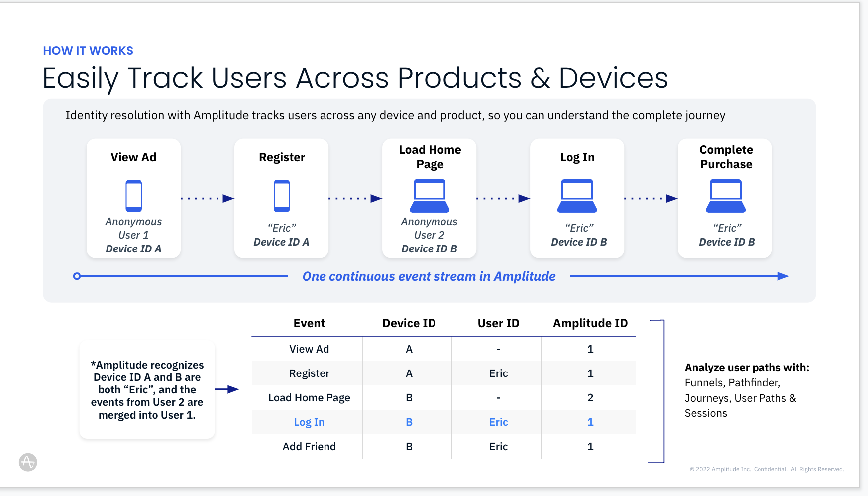Select the blue Amplitude ID "1" in the Log In row
Viewport: 868px width, 496px height.
pyautogui.click(x=590, y=422)
